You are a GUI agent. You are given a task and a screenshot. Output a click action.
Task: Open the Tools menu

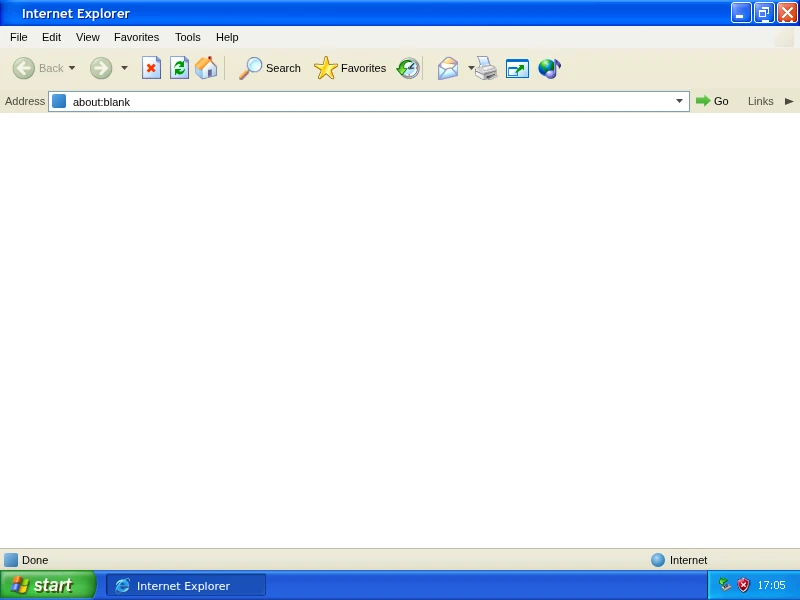point(188,37)
